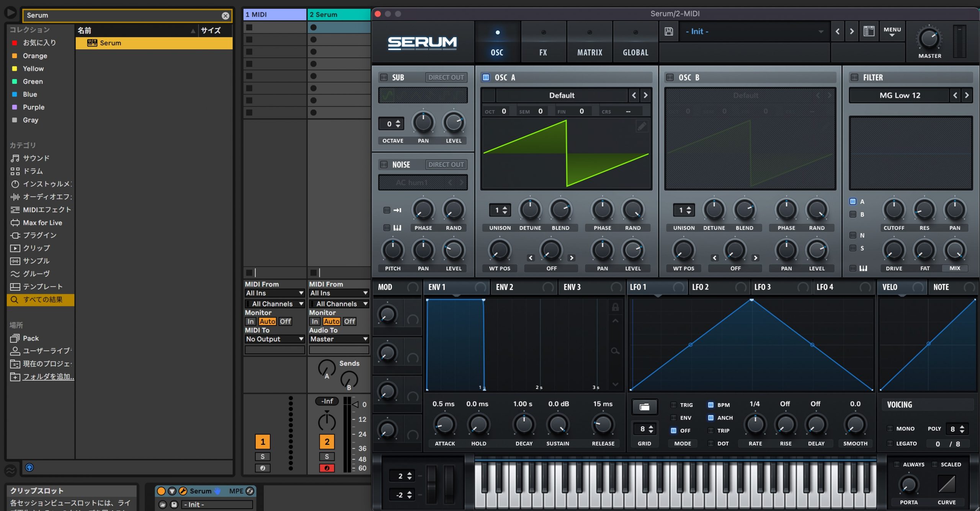
Task: Open the プラグイン category in browser
Action: click(x=34, y=235)
